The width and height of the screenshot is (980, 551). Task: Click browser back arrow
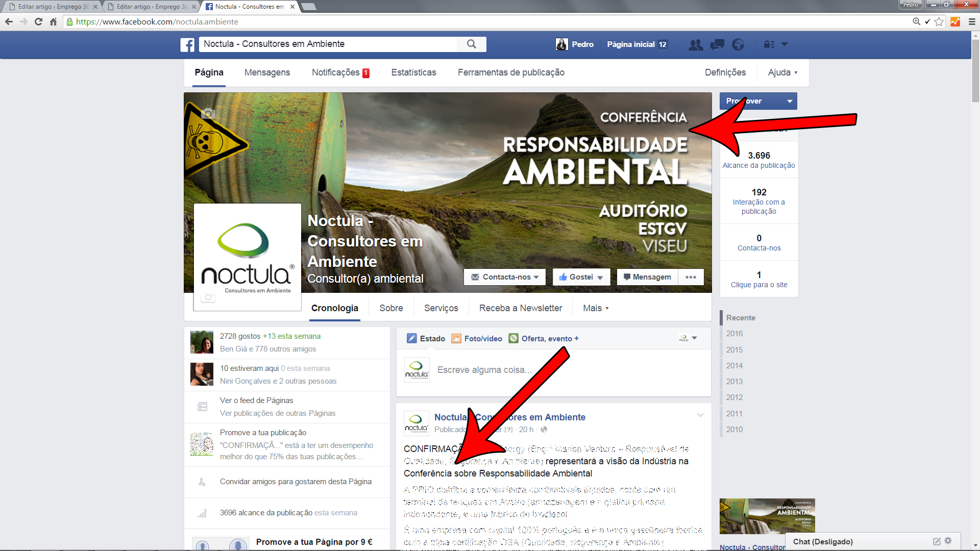coord(9,21)
